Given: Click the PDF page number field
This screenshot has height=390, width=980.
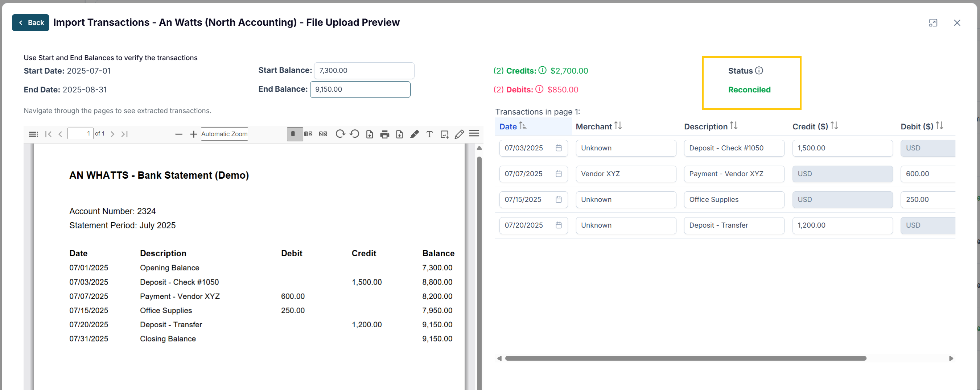Looking at the screenshot, I should pyautogui.click(x=80, y=134).
